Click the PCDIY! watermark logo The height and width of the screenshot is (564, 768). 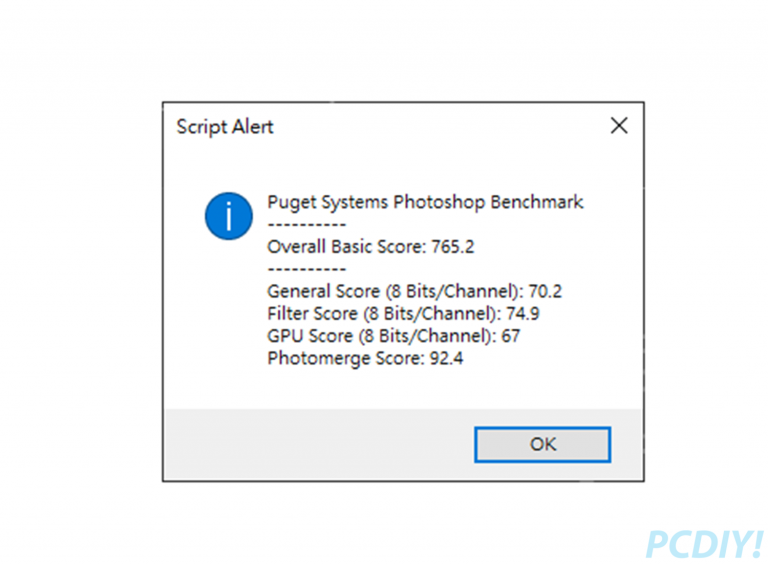pos(704,543)
